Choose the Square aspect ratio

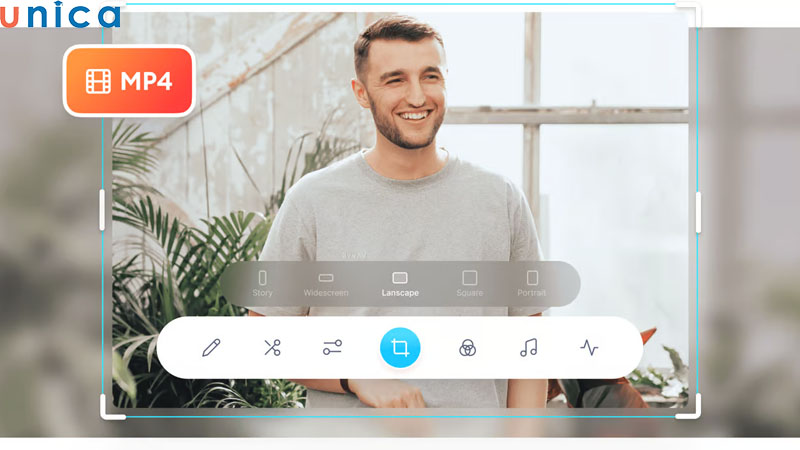[x=469, y=284]
